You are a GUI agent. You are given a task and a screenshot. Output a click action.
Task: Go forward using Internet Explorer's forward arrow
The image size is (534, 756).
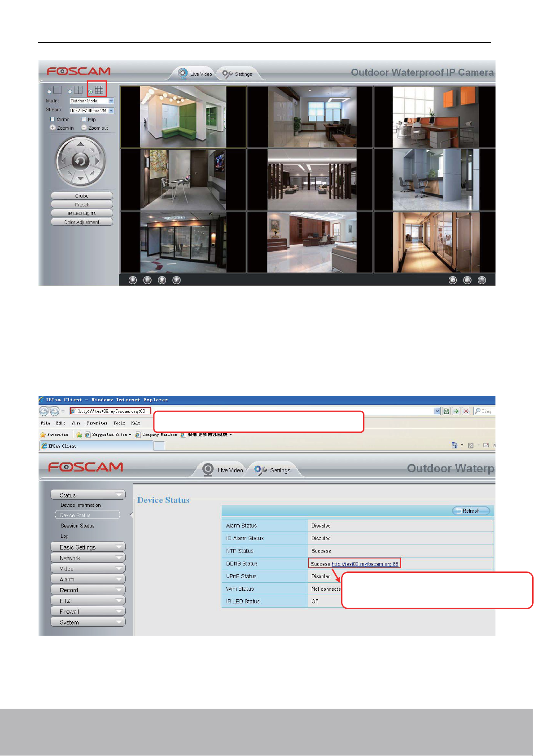tap(54, 411)
